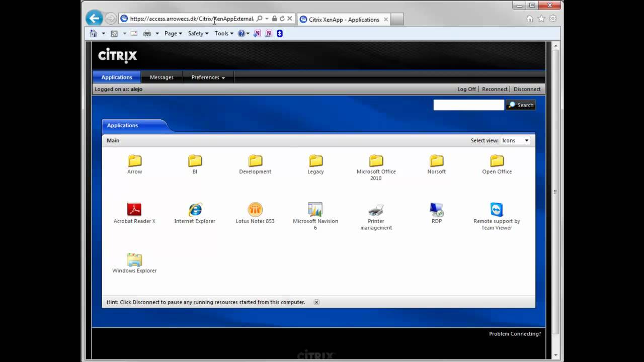Image resolution: width=644 pixels, height=362 pixels.
Task: Click the address bar refresh icon
Action: 282,19
